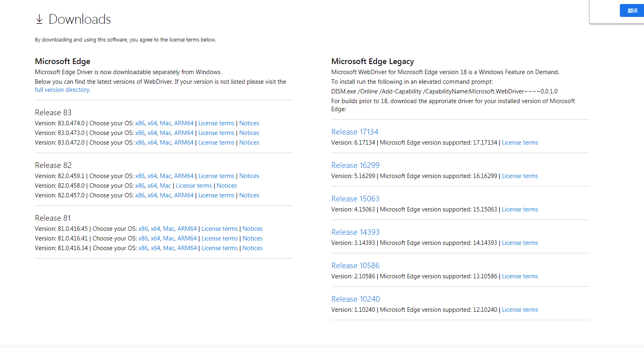Download x64 driver for version 83.0.473.0

(x=152, y=133)
